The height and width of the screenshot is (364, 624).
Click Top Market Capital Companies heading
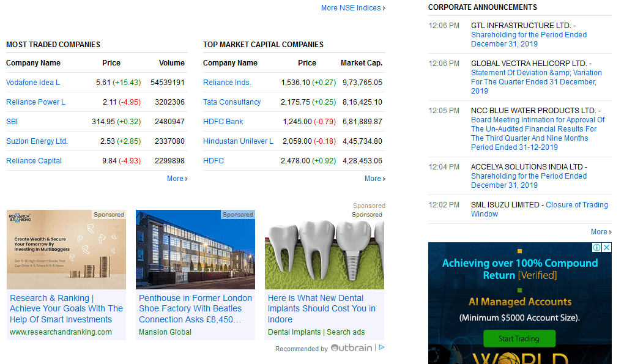pyautogui.click(x=263, y=45)
